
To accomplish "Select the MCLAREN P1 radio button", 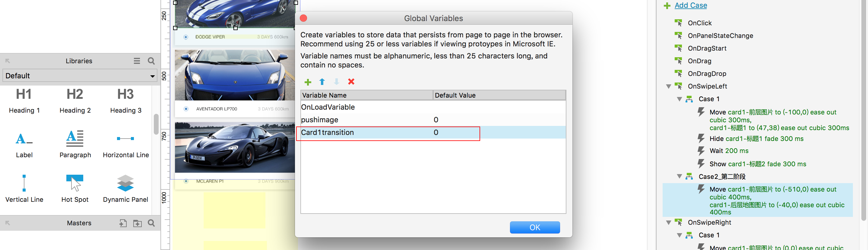I will pyautogui.click(x=186, y=181).
